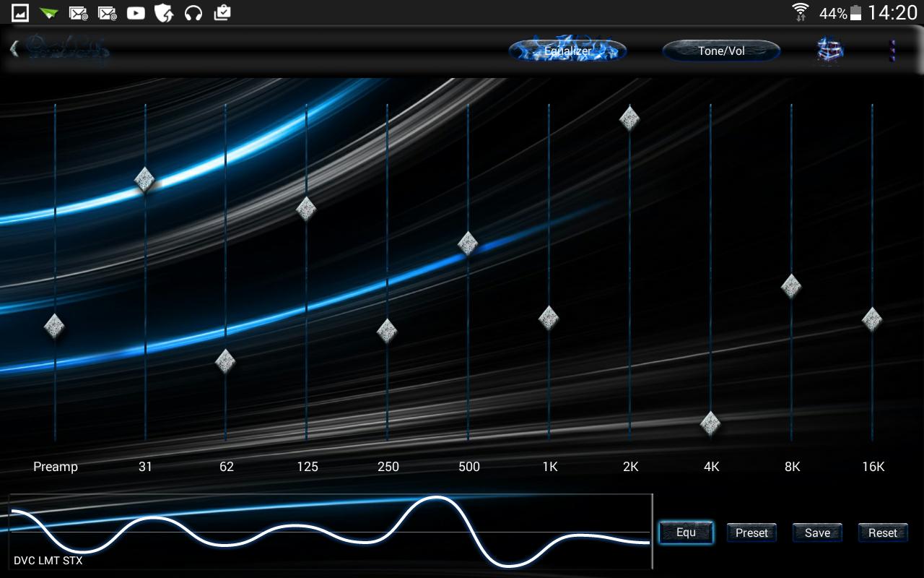
Task: Open the Preset list
Action: coord(751,532)
